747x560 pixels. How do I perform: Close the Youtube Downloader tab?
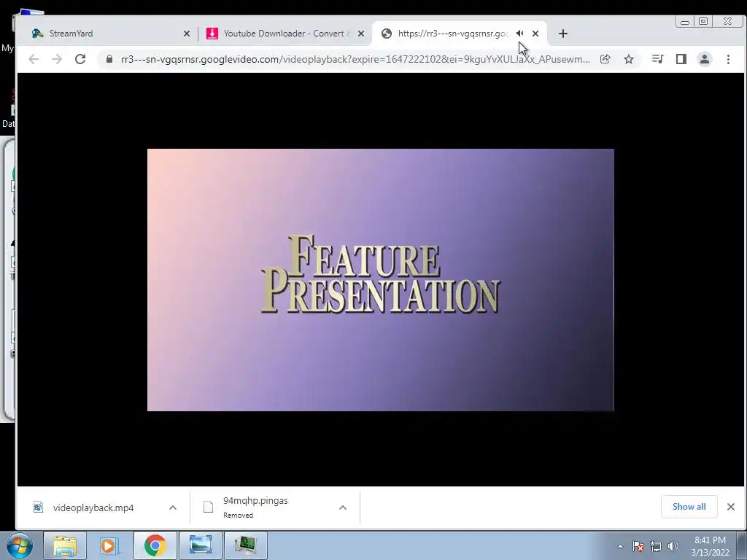point(361,34)
